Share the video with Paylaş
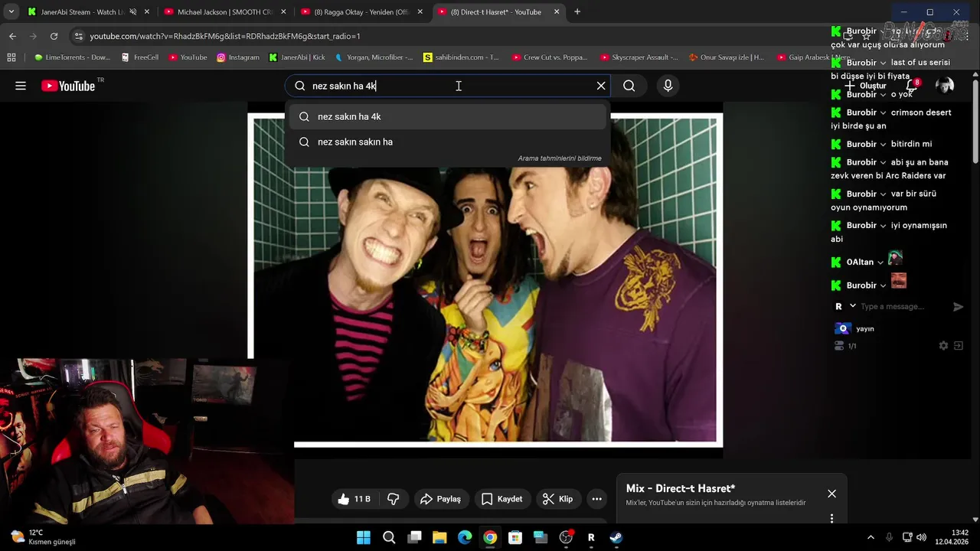Screen dimensions: 980x551 pos(440,499)
